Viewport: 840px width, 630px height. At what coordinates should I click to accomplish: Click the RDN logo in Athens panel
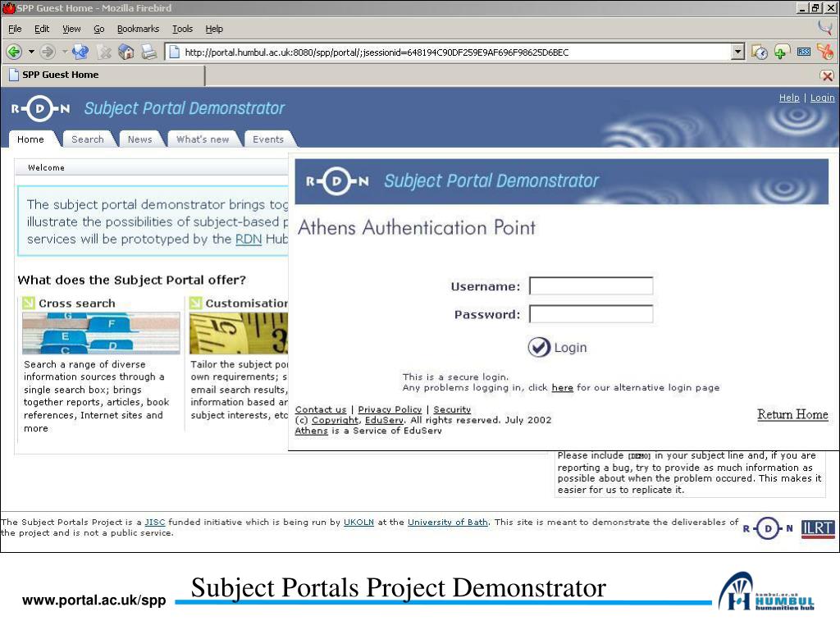[x=337, y=181]
